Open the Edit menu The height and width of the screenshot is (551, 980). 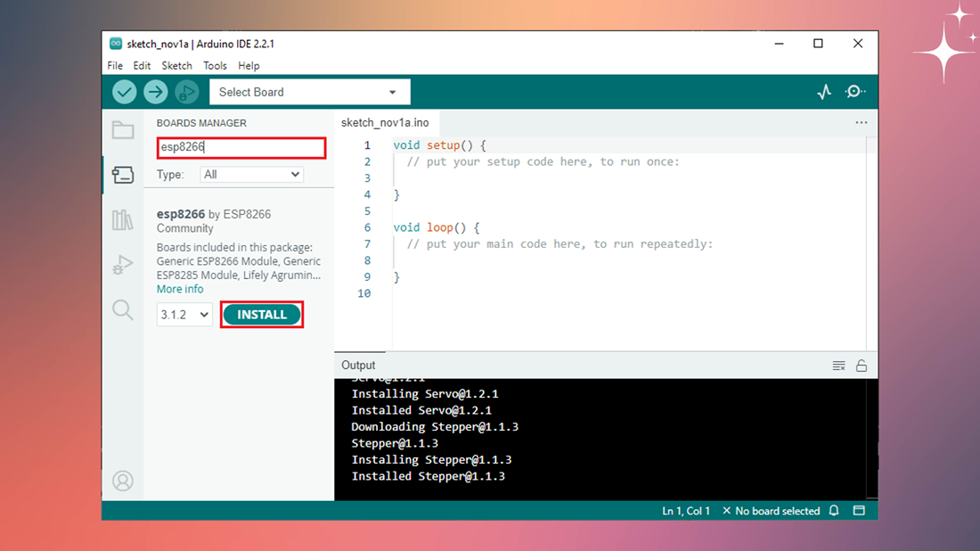[x=142, y=66]
